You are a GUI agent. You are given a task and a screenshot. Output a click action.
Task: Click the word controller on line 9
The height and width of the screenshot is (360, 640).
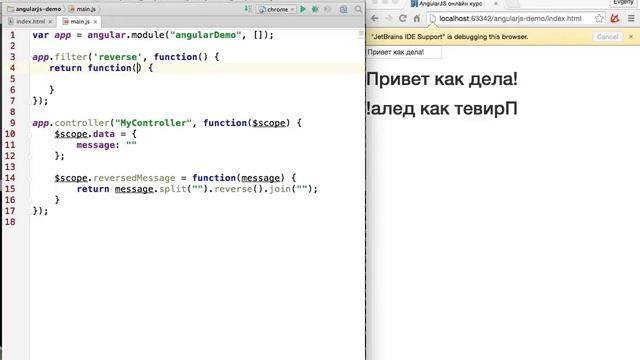82,123
